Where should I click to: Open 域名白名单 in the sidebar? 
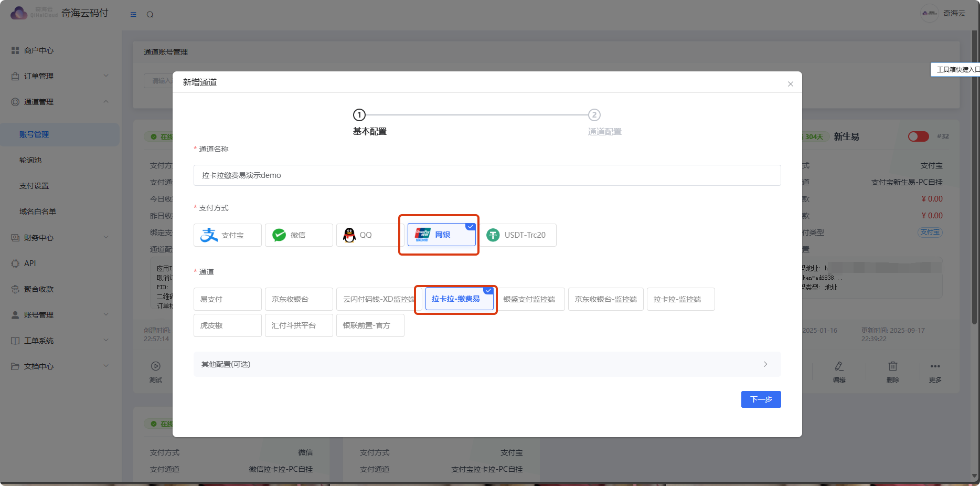coord(38,212)
